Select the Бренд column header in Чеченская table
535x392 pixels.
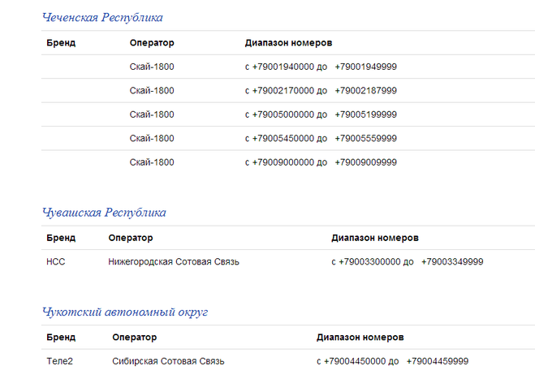click(x=61, y=43)
